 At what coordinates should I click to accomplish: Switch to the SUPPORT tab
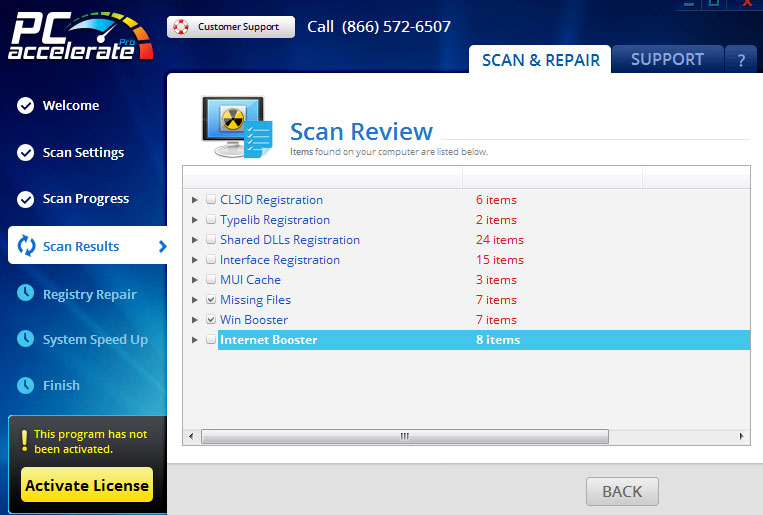pos(666,60)
